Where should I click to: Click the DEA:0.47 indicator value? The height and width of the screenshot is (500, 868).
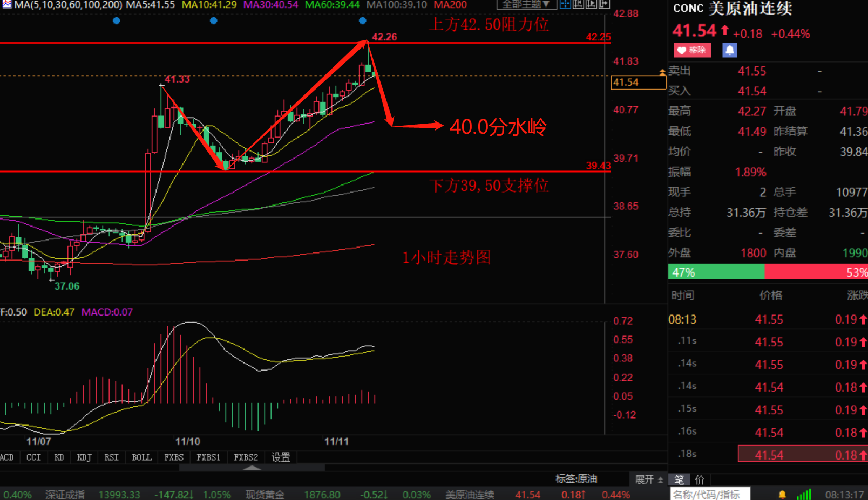point(54,312)
